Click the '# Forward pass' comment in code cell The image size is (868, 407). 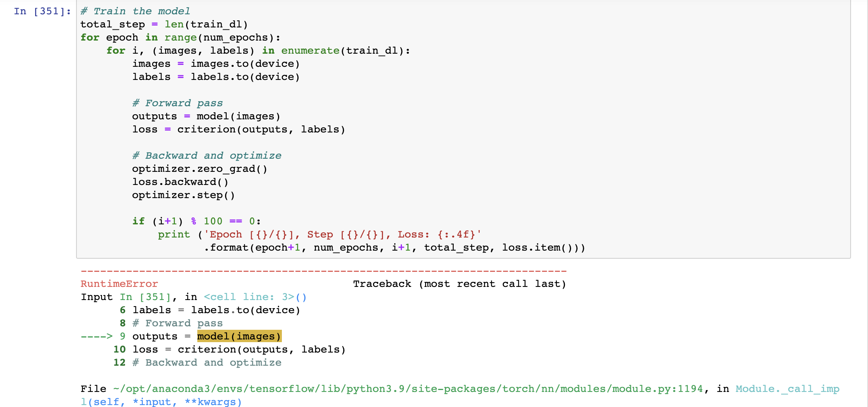177,103
